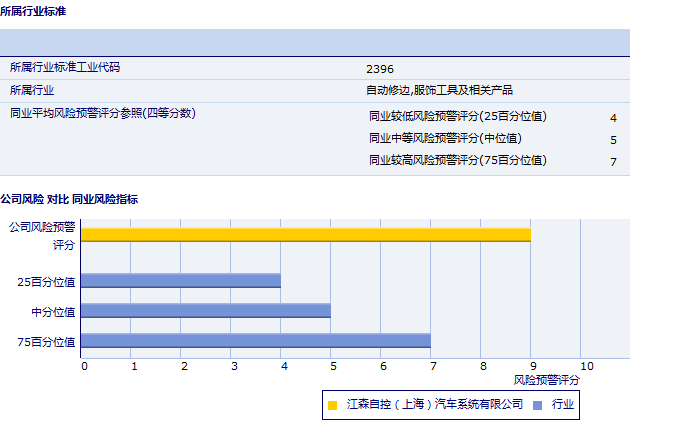This screenshot has height=426, width=698.
Task: Click the x-axis tick label 10
Action: click(x=587, y=366)
